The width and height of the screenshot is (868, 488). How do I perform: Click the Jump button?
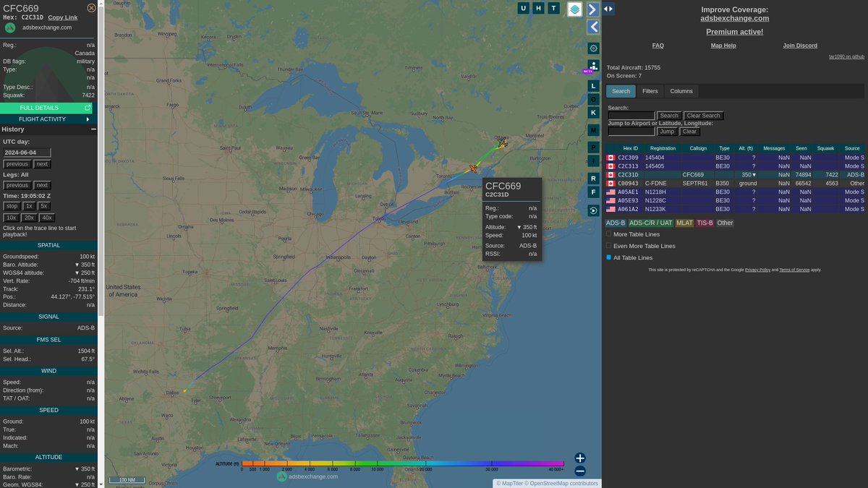click(667, 132)
